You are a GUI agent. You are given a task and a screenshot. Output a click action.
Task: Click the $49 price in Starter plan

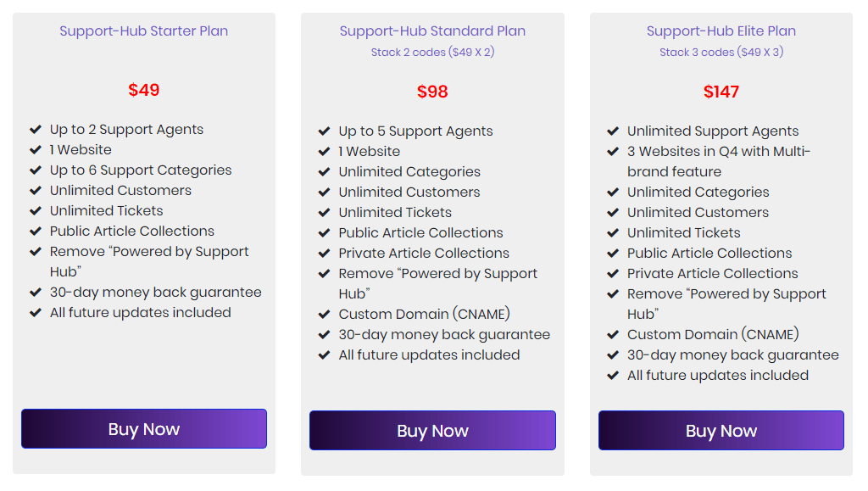(x=143, y=91)
